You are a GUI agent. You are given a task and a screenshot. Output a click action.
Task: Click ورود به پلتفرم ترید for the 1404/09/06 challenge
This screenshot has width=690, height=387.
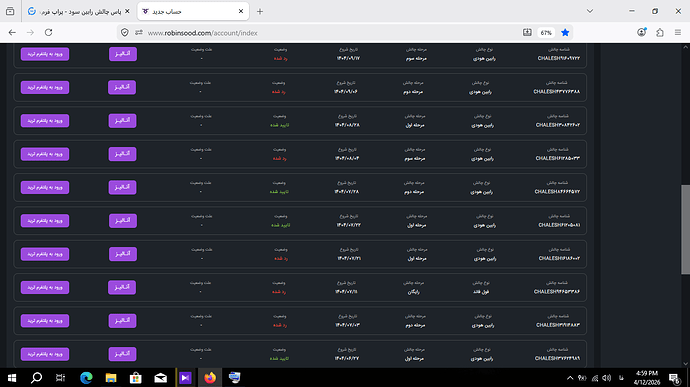45,87
